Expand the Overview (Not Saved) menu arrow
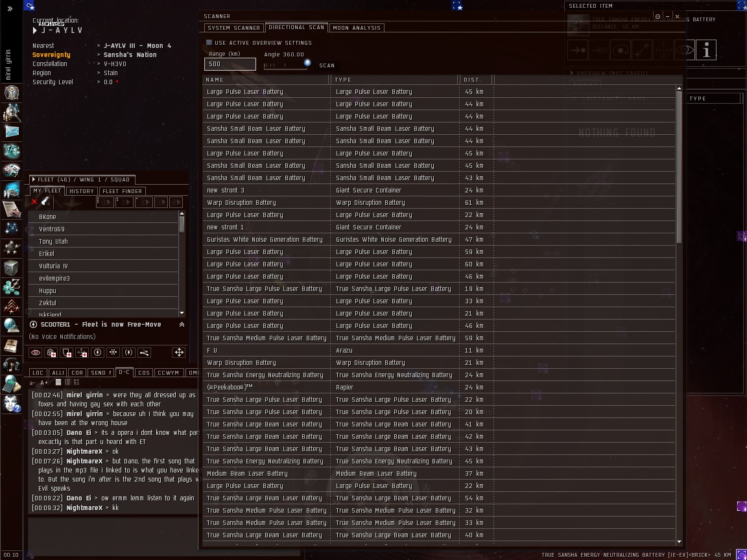Image resolution: width=747 pixels, height=560 pixels. tap(572, 73)
